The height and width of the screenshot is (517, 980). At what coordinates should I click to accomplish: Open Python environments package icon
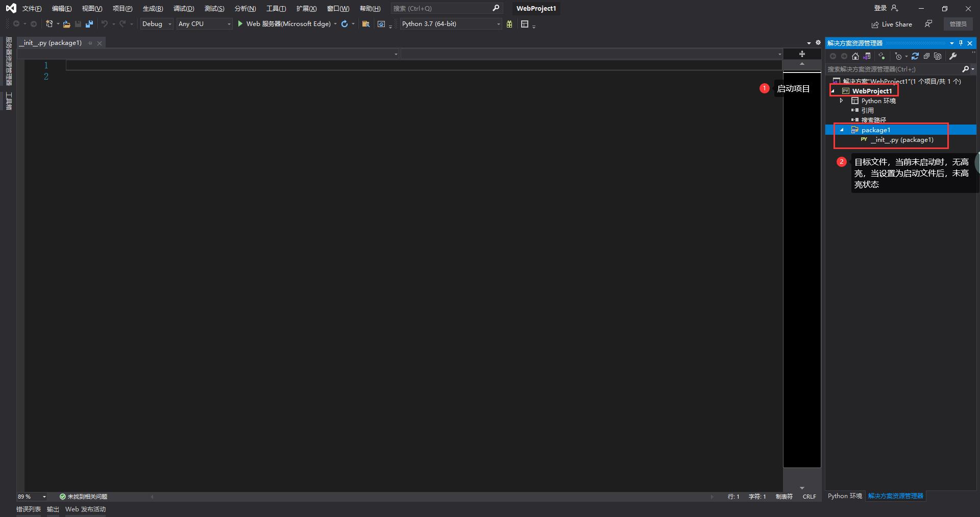tap(509, 24)
